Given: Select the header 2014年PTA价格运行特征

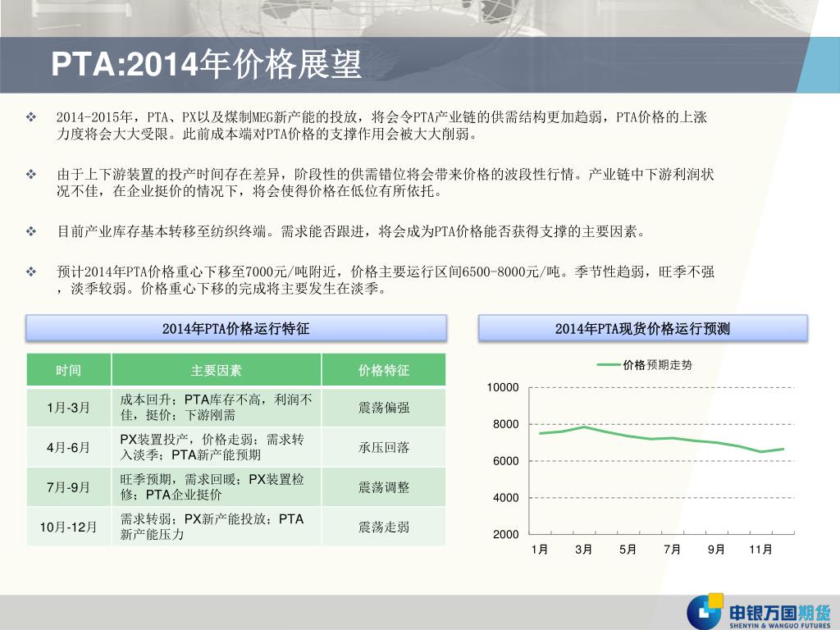Looking at the screenshot, I should 235,328.
